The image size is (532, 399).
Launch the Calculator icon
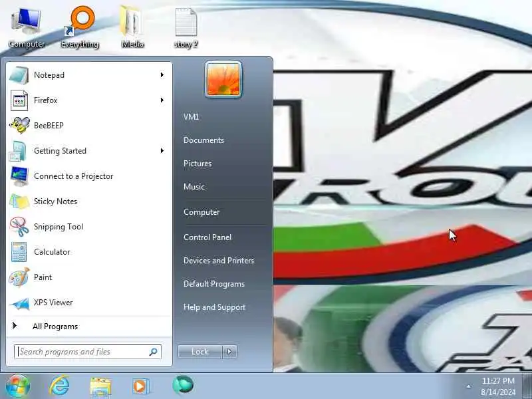(x=19, y=252)
